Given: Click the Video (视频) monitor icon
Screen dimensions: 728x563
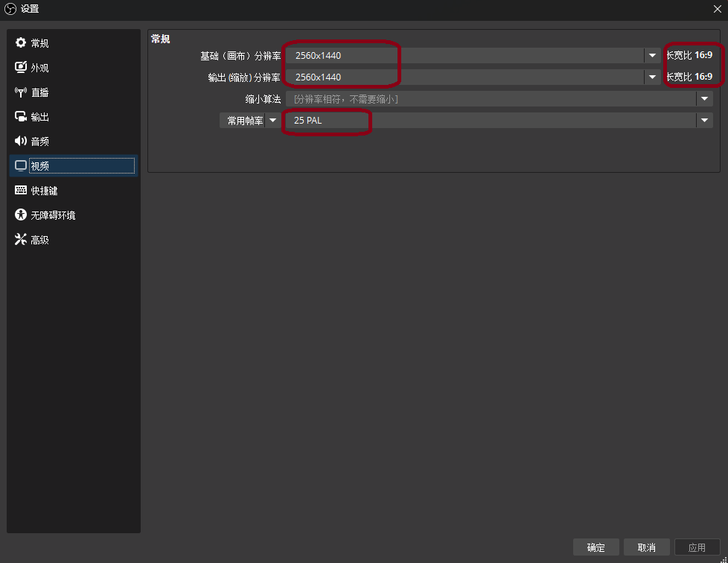Looking at the screenshot, I should 20,166.
